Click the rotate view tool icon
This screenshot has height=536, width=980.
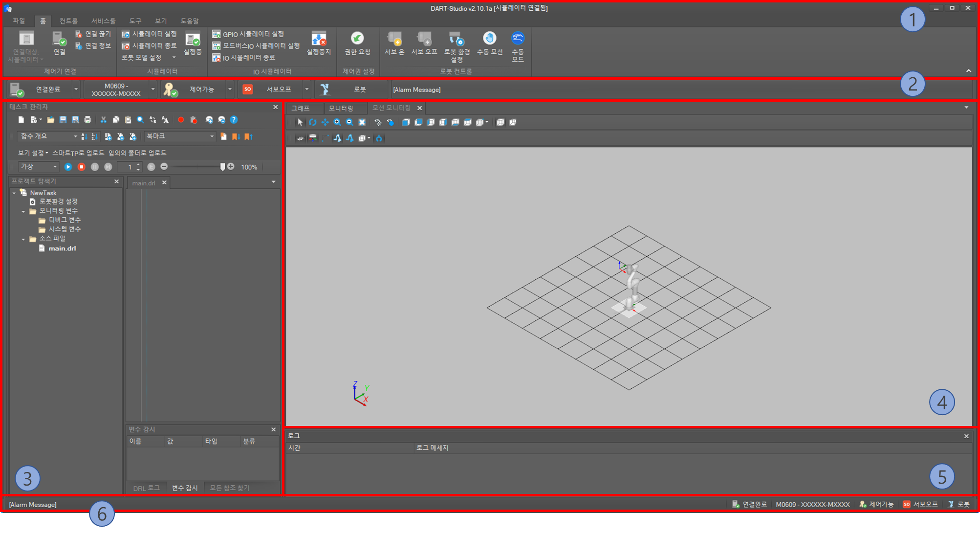[x=313, y=122]
